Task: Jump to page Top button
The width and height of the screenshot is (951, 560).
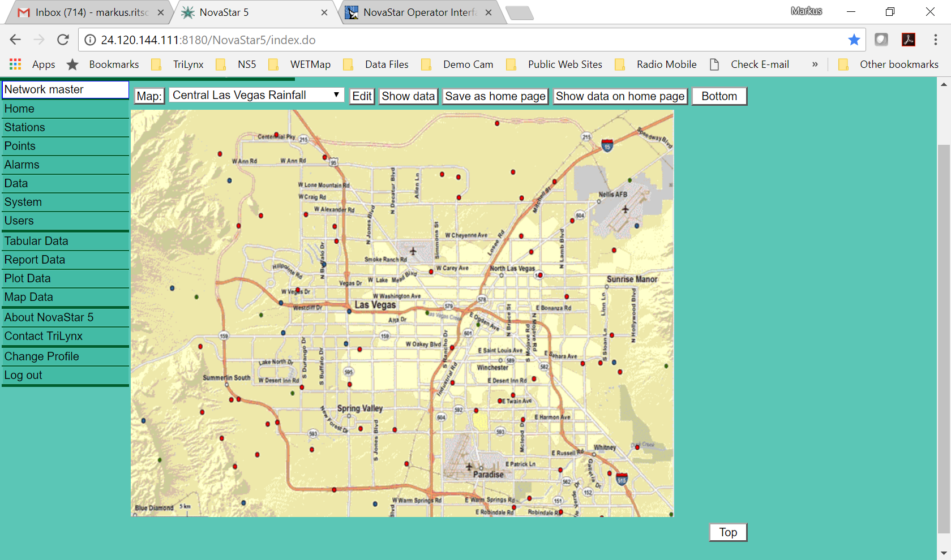Action: 728,532
